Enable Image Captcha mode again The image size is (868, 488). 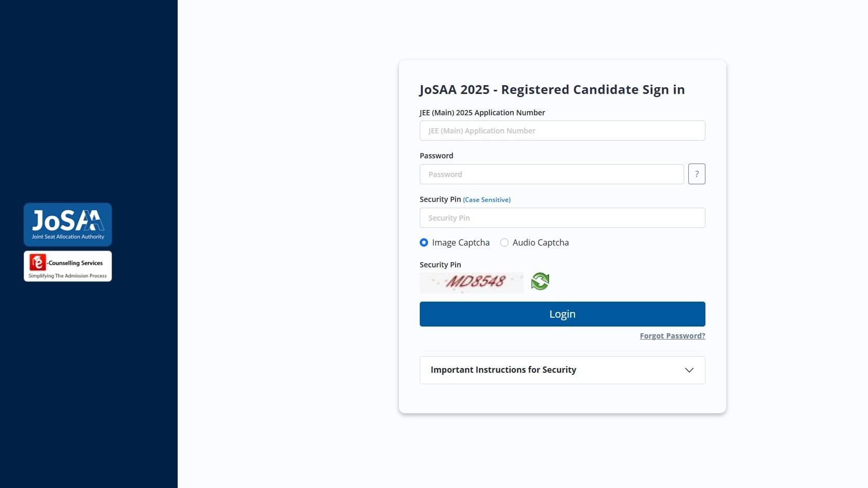(x=424, y=242)
